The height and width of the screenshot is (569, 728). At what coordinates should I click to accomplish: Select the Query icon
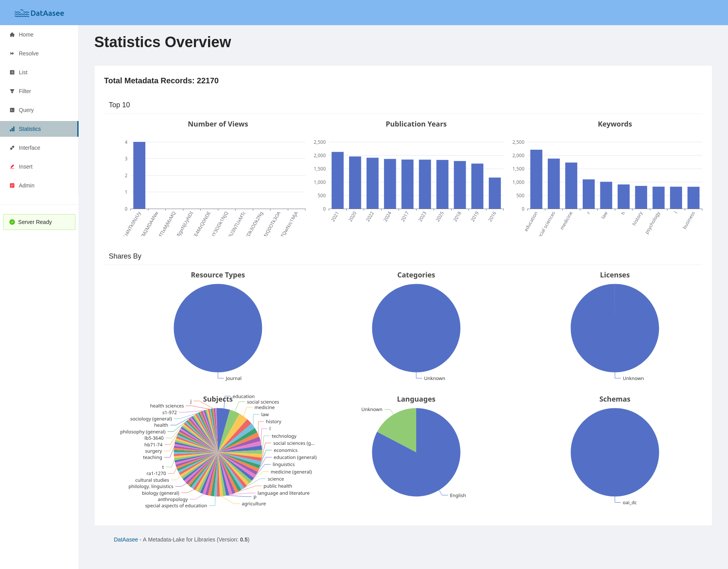click(x=12, y=110)
